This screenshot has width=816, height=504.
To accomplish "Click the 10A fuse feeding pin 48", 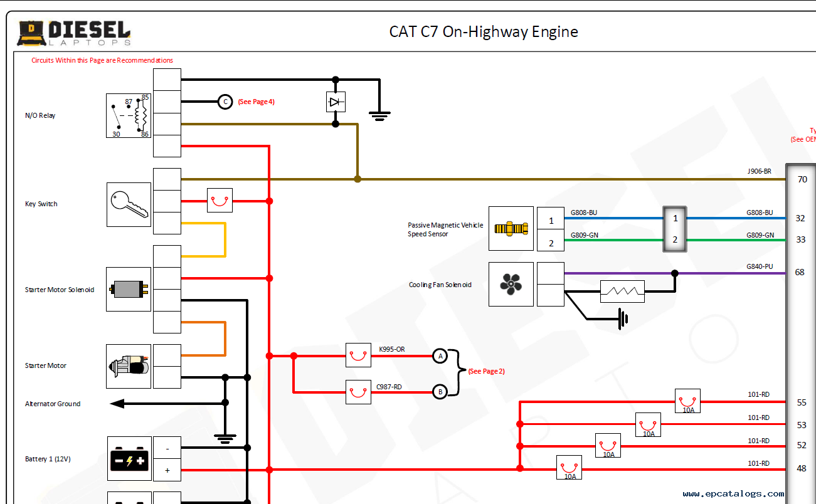I will [570, 468].
